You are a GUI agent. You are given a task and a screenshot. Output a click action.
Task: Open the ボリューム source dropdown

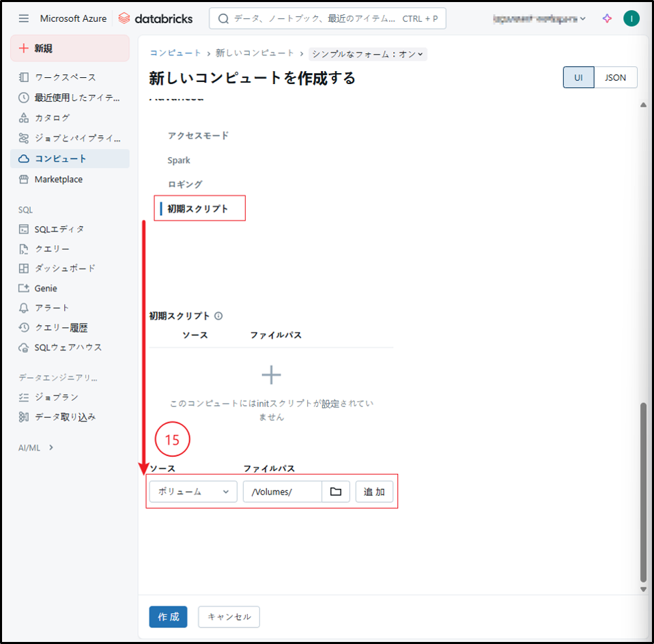pos(193,492)
